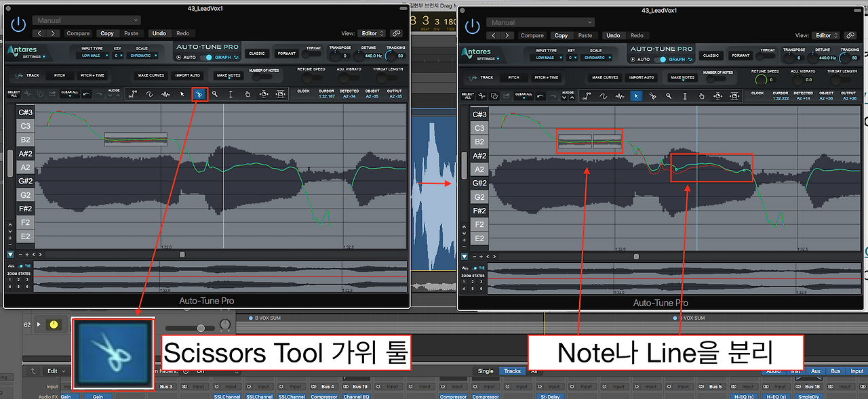
Task: Select the Scissors tool in left Auto-Tune window
Action: pyautogui.click(x=199, y=94)
